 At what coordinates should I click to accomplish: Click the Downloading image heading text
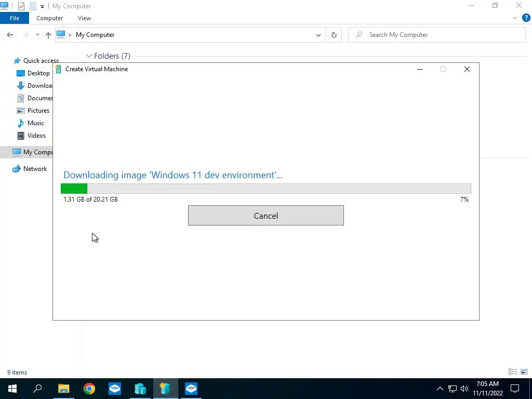click(x=172, y=175)
